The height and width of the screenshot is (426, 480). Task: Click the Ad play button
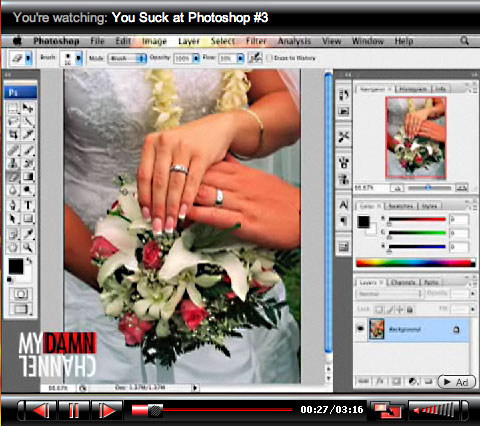point(456,382)
